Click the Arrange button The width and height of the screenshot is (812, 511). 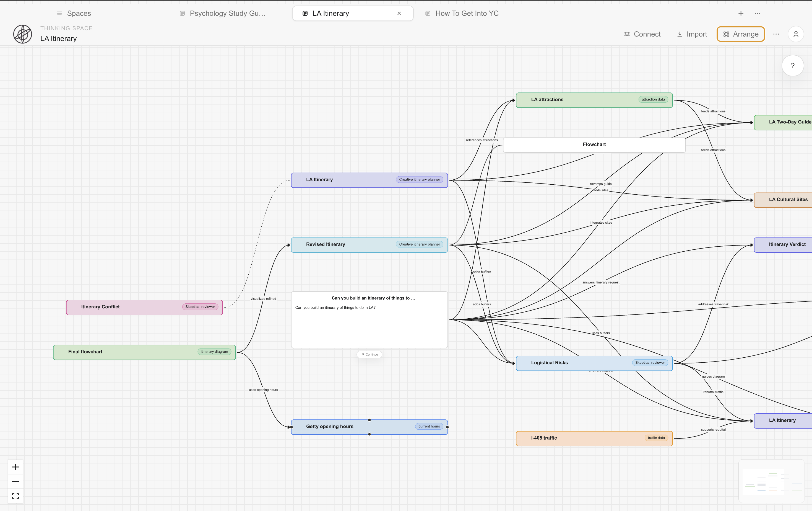click(741, 34)
